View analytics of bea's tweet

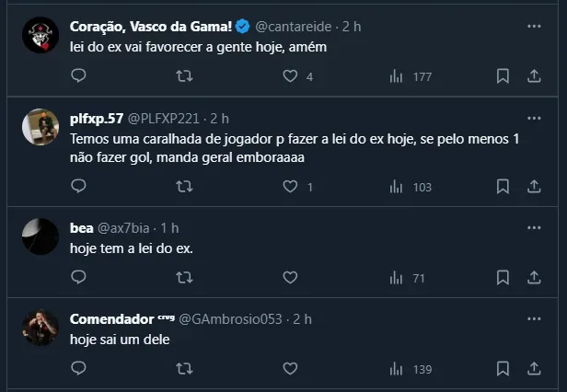click(x=396, y=277)
